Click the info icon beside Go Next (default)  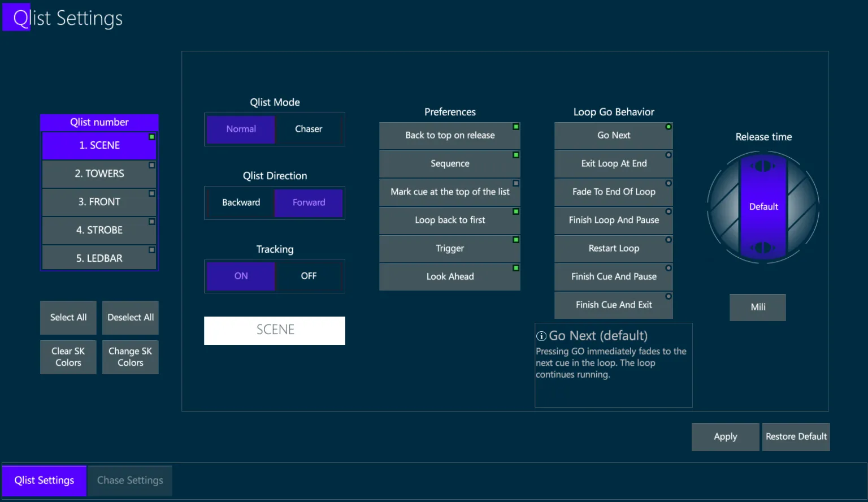click(x=541, y=336)
